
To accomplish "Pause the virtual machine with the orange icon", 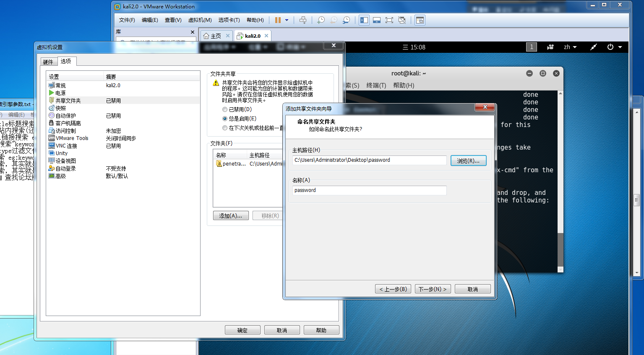I will pyautogui.click(x=278, y=20).
